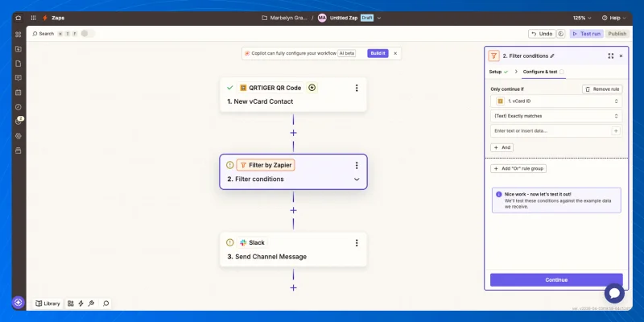This screenshot has width=644, height=322.
Task: Open the apps grid launcher
Action: coord(34,18)
